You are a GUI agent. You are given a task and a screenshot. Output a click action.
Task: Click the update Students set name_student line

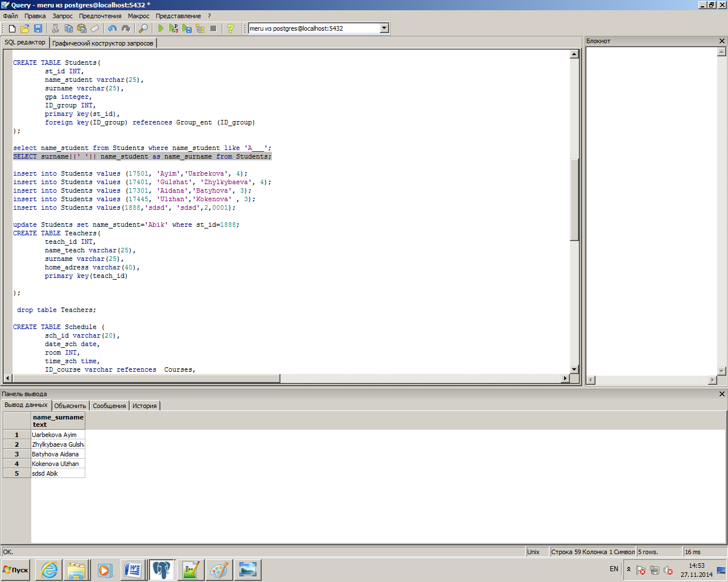tap(126, 225)
